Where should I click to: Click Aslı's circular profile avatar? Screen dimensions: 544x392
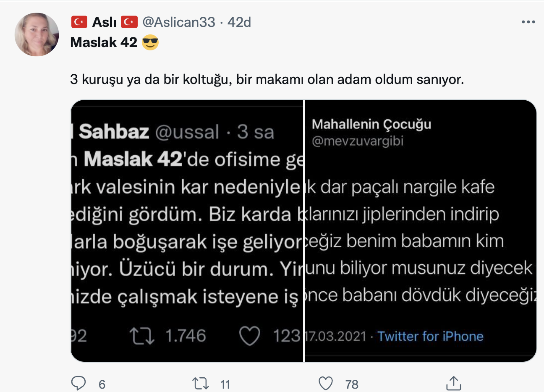[37, 34]
